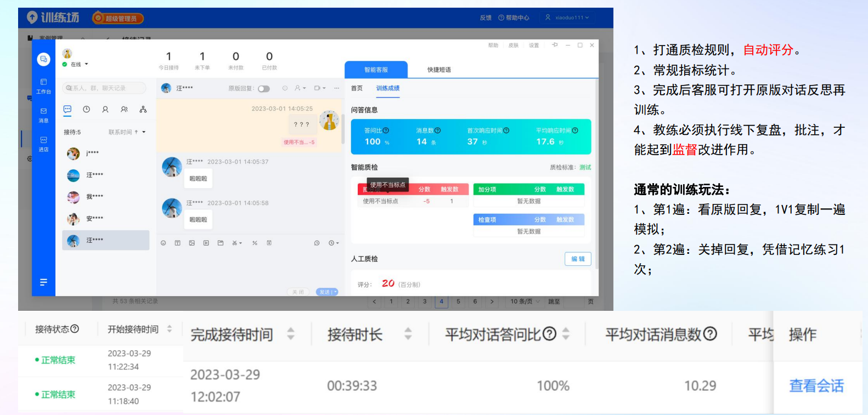Viewport: 868px width, 415px height.
Task: Click help icon beside 平均对话答问比
Action: click(x=549, y=333)
